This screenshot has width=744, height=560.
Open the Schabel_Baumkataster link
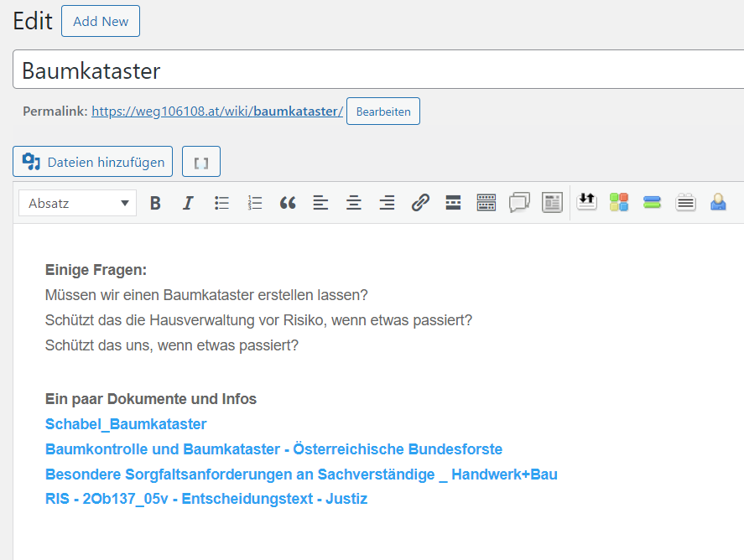tap(126, 424)
